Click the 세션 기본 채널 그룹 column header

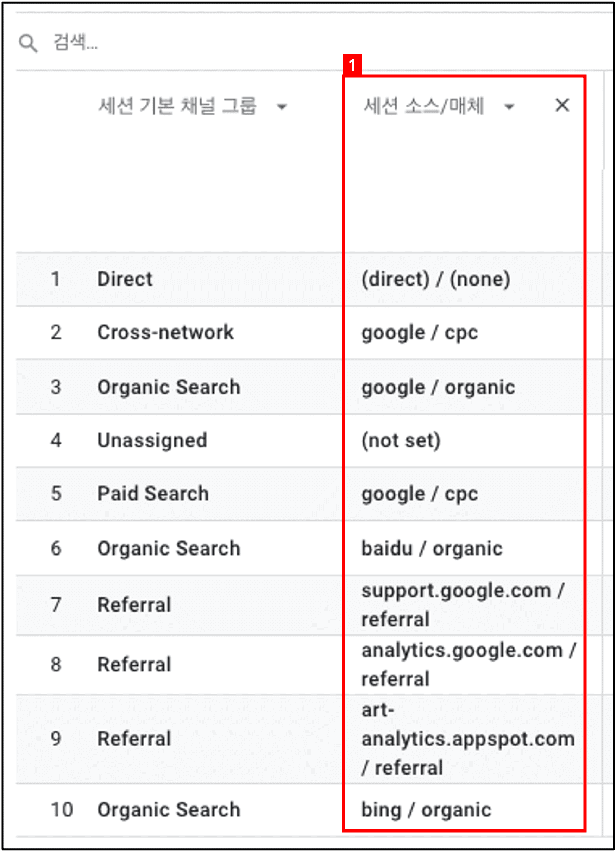(177, 106)
